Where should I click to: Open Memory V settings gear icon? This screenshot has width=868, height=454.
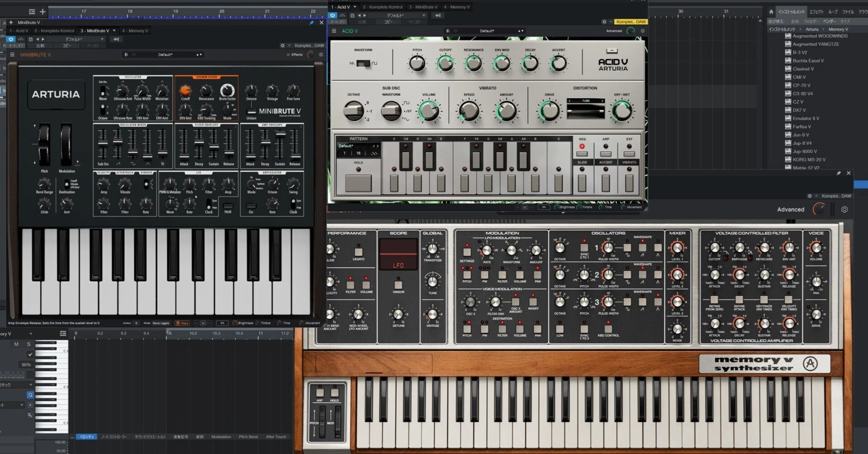coord(844,210)
